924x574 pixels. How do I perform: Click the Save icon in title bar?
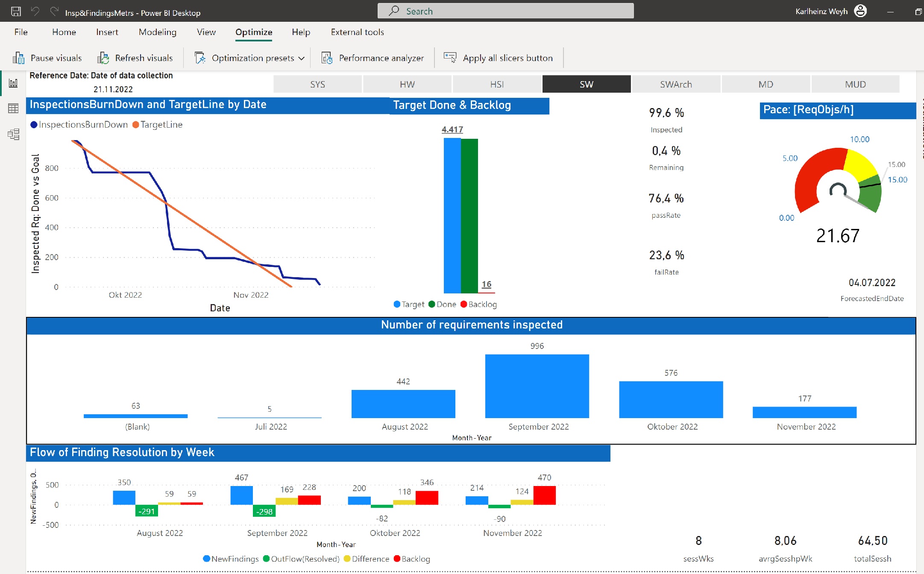tap(16, 12)
